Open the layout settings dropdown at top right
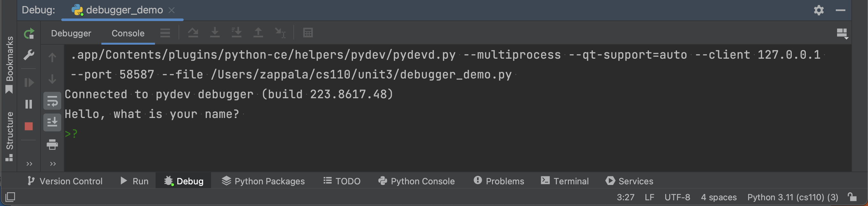Screen dimensions: 868x206 point(842,33)
